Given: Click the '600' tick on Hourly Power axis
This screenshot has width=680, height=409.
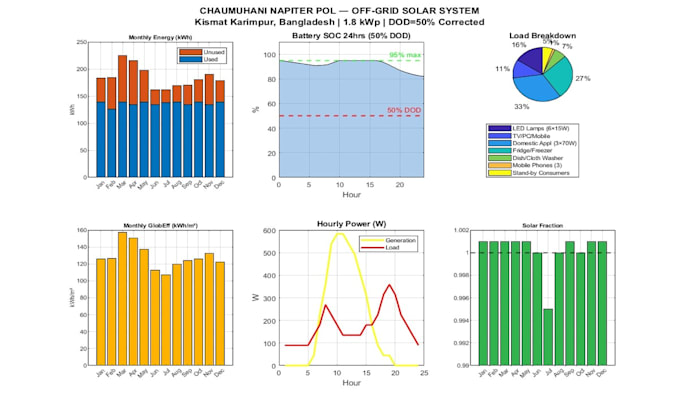Looking at the screenshot, I should point(269,230).
